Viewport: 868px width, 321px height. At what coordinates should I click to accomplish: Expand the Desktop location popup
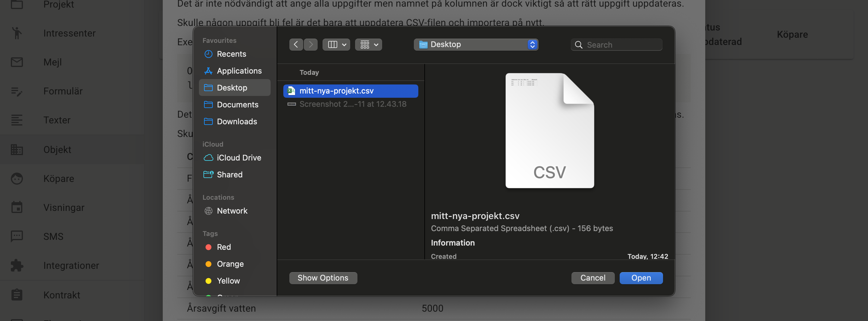coord(476,45)
